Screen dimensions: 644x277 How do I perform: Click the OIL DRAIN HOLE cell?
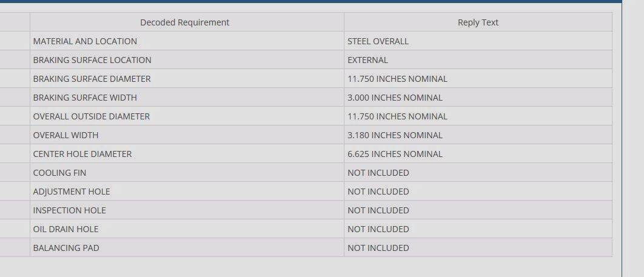pyautogui.click(x=65, y=229)
